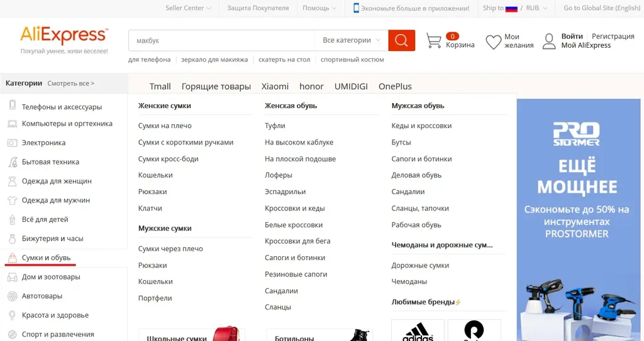Click the user profile icon
The height and width of the screenshot is (341, 644).
tap(549, 41)
